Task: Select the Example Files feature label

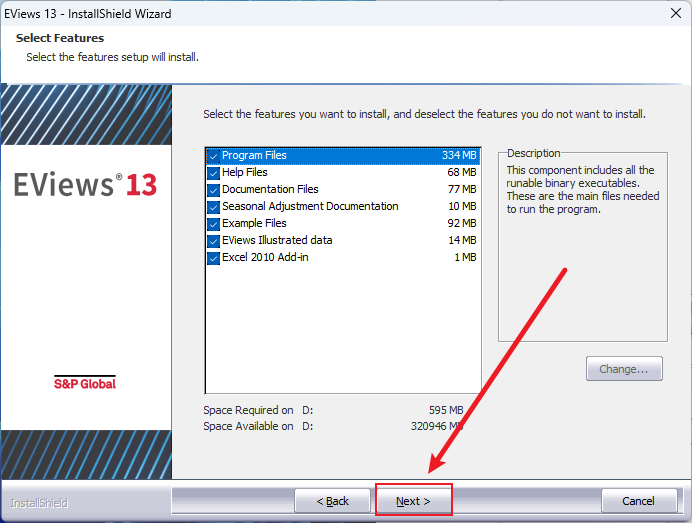Action: 254,223
